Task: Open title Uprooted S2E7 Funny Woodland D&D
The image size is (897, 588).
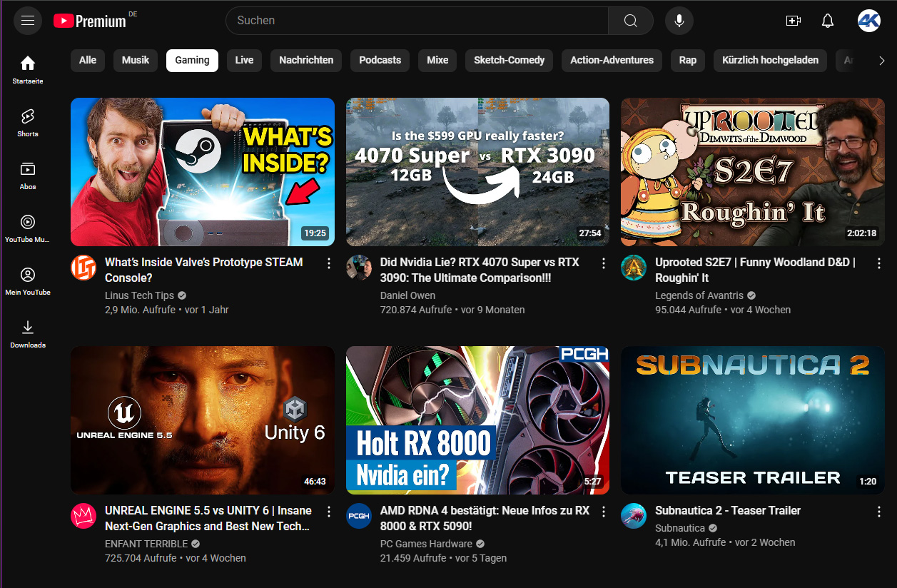Action: tap(755, 270)
